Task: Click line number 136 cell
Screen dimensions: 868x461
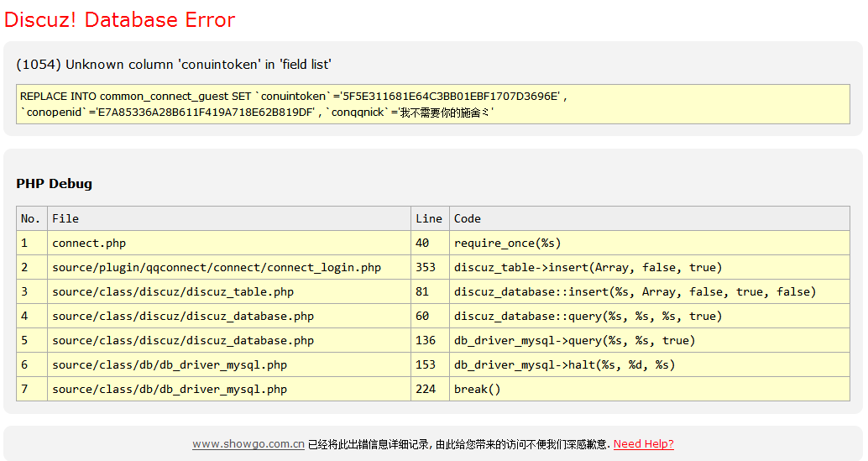Action: pyautogui.click(x=430, y=340)
